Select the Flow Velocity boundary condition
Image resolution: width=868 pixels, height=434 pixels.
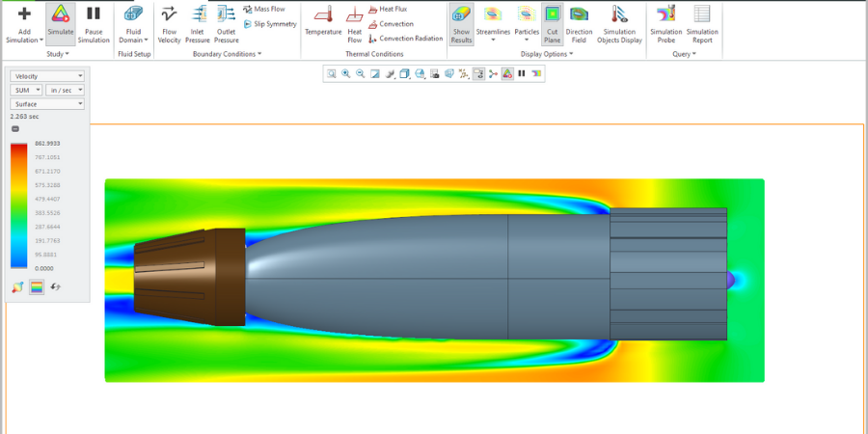coord(169,24)
